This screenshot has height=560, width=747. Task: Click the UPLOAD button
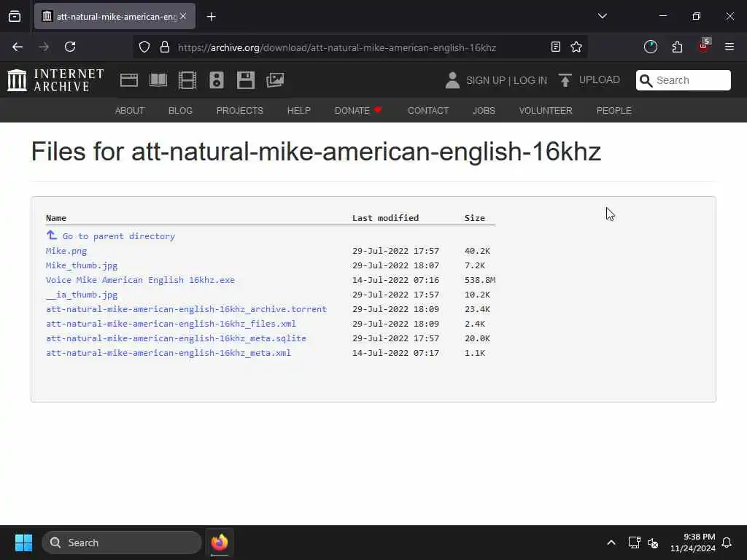(x=589, y=80)
